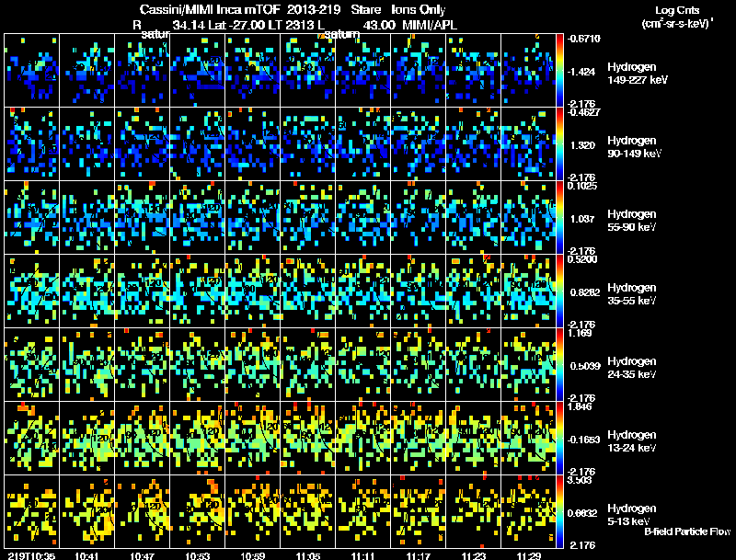Click the Hydrogen 55-90 keV panel at 11:11
This screenshot has width=736, height=560.
click(363, 218)
